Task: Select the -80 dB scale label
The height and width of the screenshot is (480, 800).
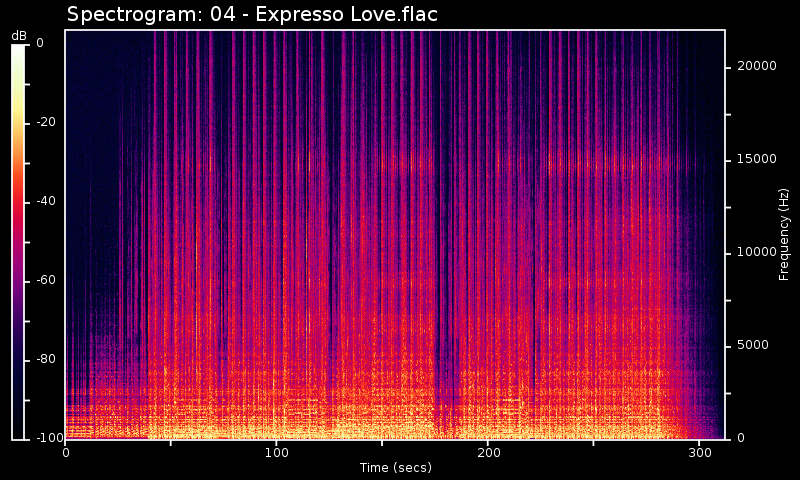Action: 47,359
